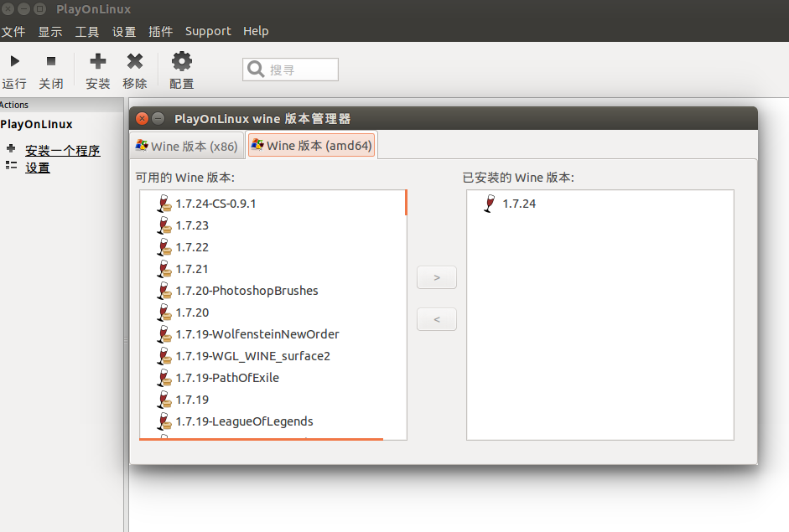Click the Run (运行) play icon

pyautogui.click(x=14, y=61)
